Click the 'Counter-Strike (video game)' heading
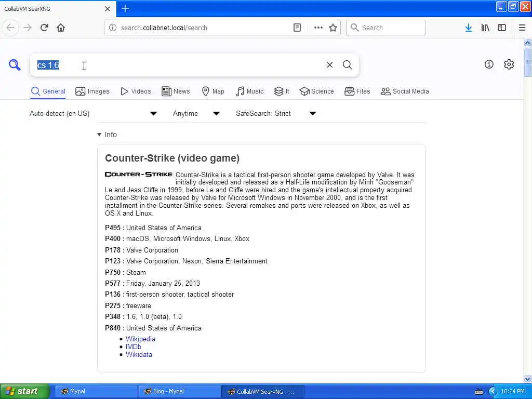The height and width of the screenshot is (399, 532). pyautogui.click(x=172, y=158)
